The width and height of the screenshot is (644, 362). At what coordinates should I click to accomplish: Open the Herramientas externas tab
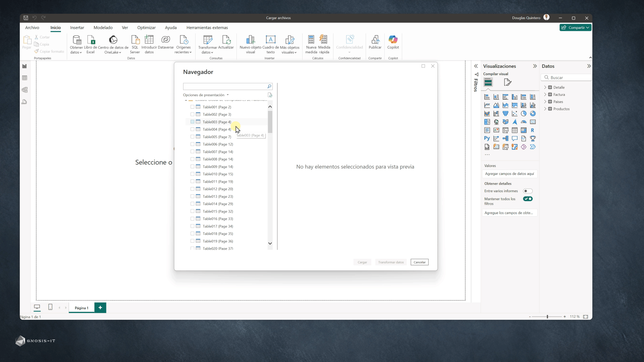click(x=207, y=27)
